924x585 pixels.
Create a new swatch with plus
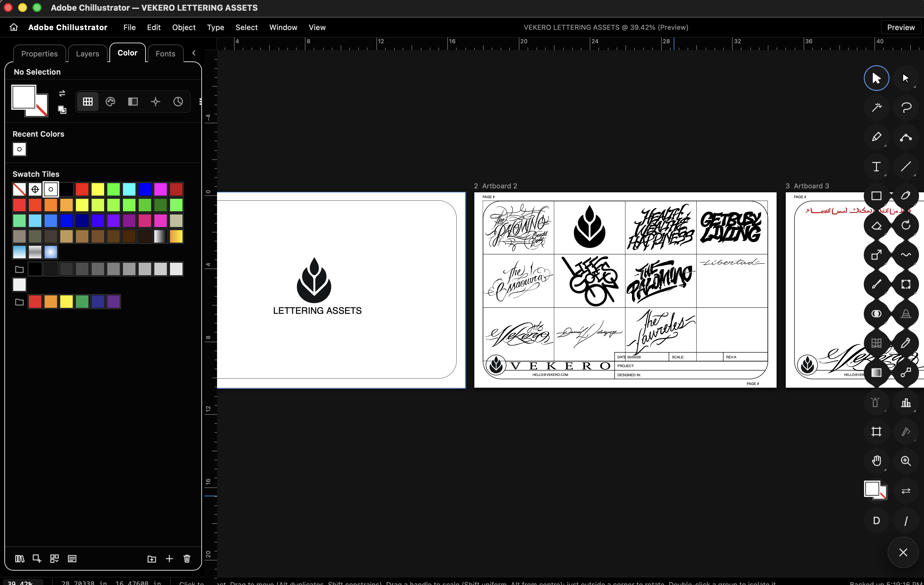point(169,559)
